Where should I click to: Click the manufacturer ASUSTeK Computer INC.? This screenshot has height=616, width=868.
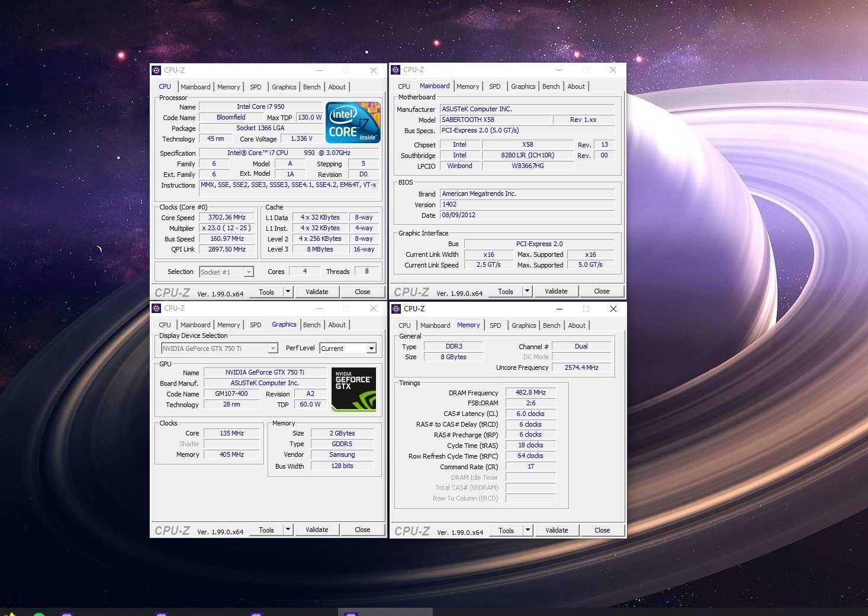(528, 109)
